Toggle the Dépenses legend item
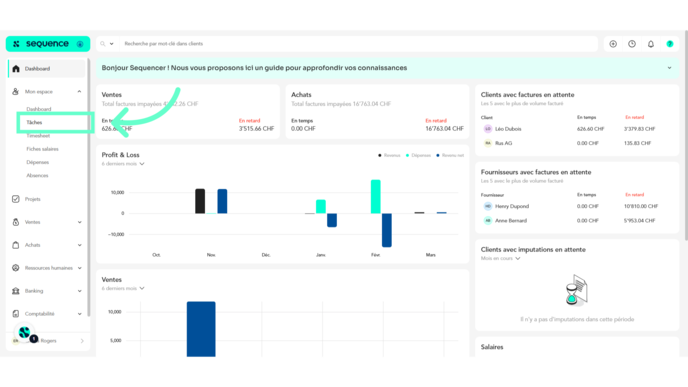The width and height of the screenshot is (688, 387). pyautogui.click(x=418, y=155)
